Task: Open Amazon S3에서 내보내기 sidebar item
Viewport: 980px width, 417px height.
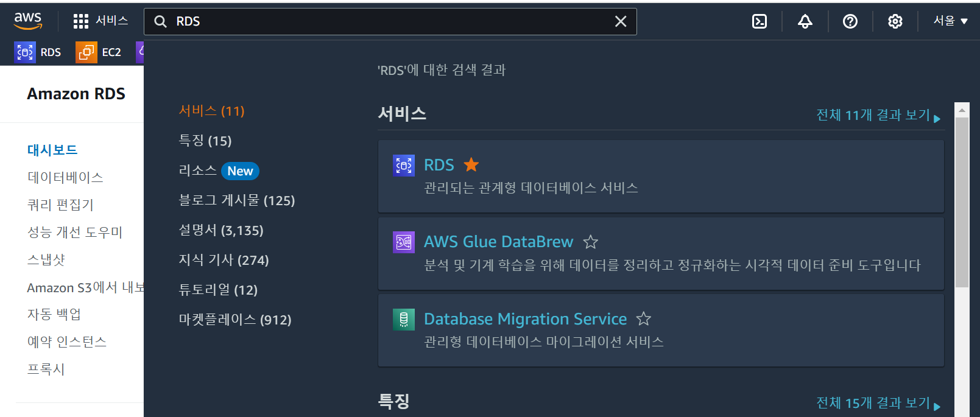Action: [85, 287]
